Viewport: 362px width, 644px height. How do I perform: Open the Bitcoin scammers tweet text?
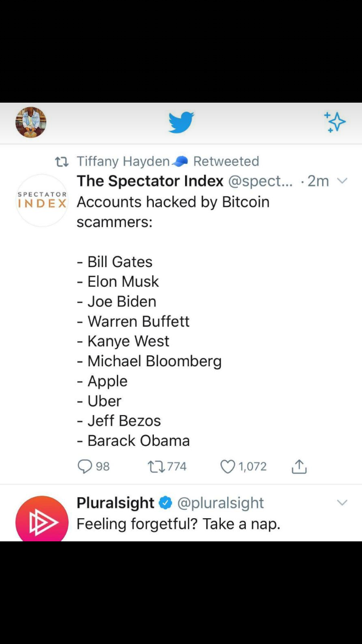click(173, 211)
